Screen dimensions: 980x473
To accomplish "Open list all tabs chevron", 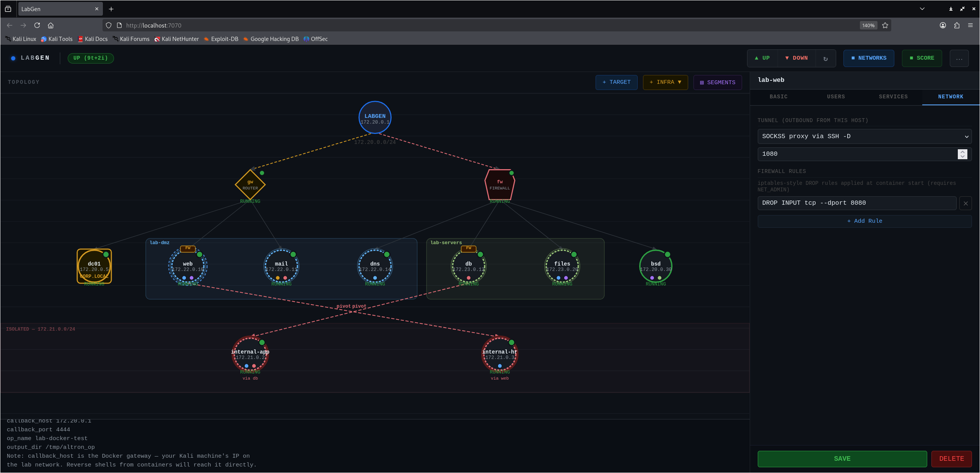I will pos(922,9).
